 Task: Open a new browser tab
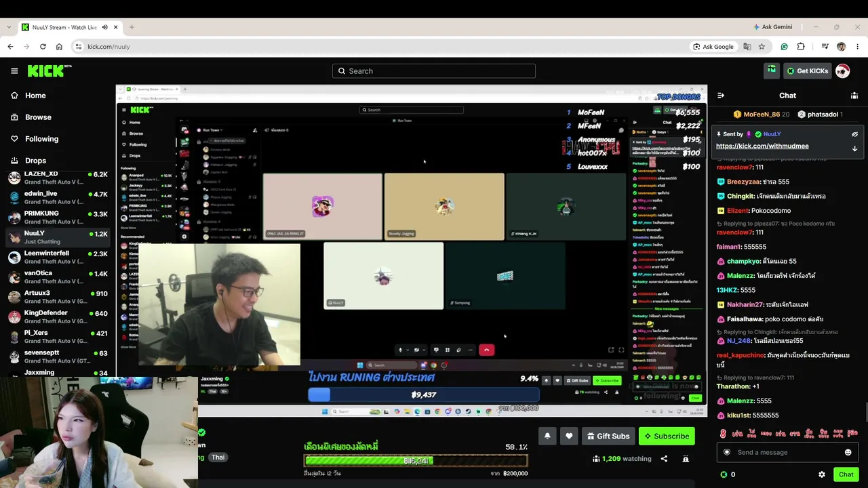click(x=132, y=27)
